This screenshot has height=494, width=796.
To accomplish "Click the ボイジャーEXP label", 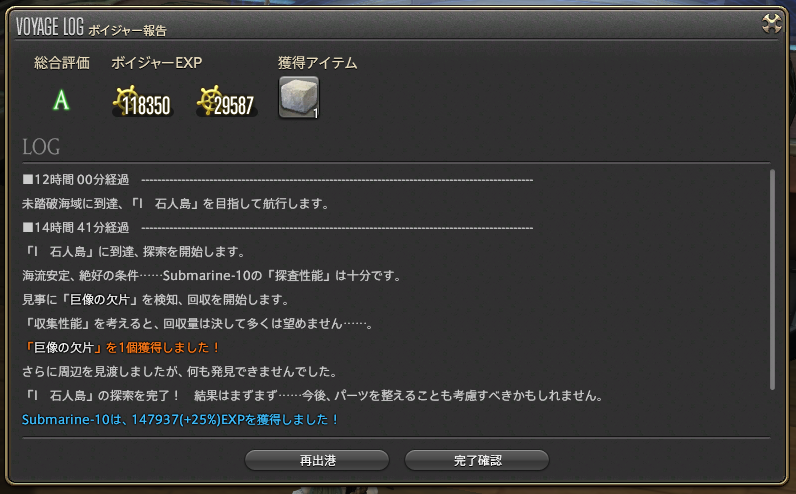I will [x=156, y=63].
